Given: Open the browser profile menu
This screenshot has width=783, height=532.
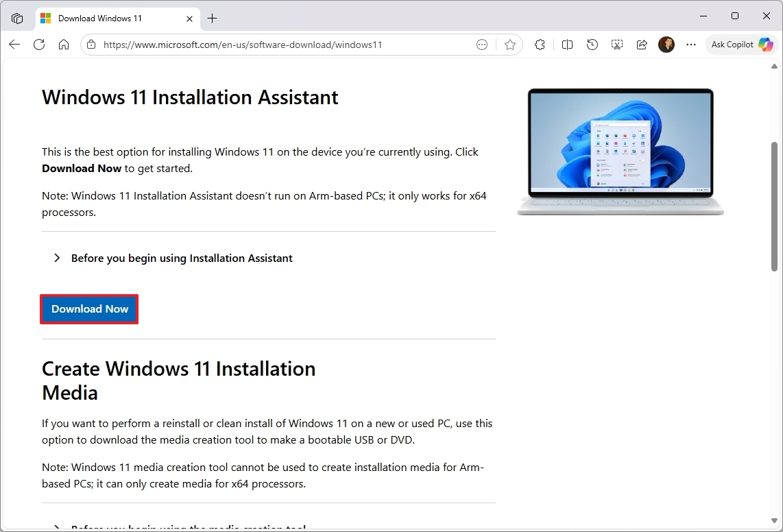Looking at the screenshot, I should [666, 45].
